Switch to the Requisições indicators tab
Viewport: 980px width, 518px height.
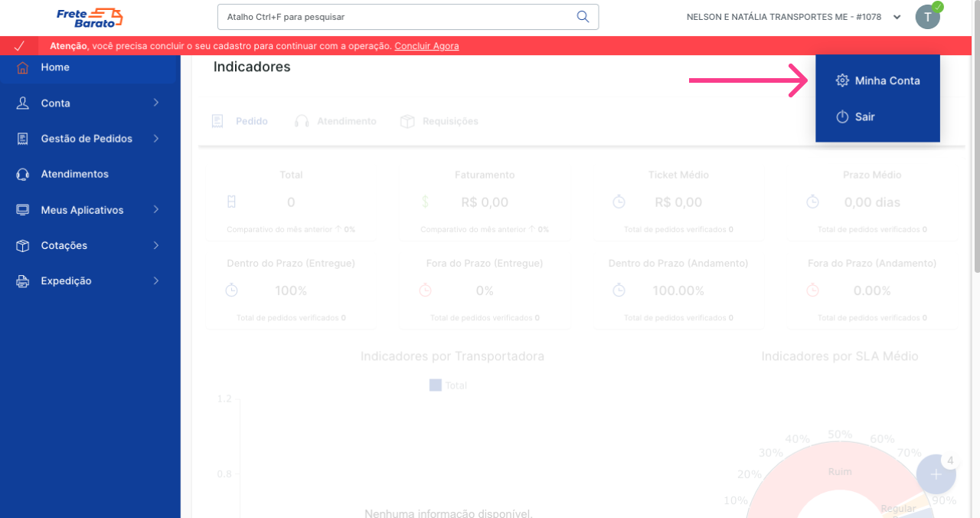439,121
